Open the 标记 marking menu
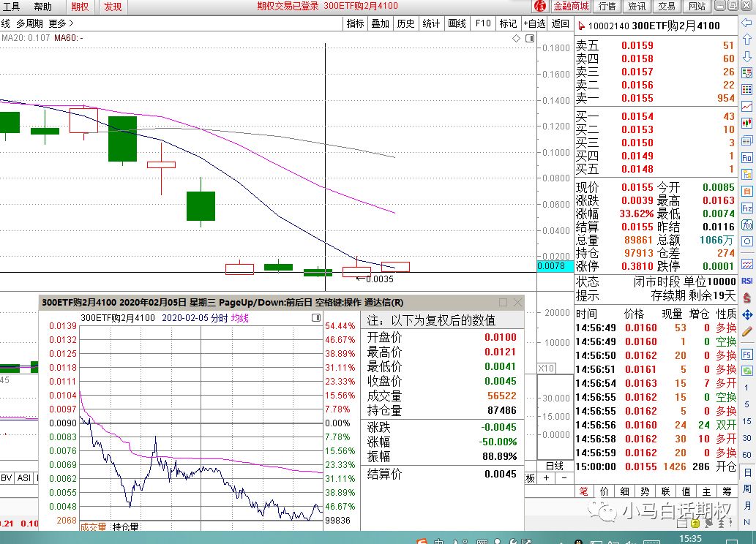This screenshot has height=544, width=756. [508, 23]
